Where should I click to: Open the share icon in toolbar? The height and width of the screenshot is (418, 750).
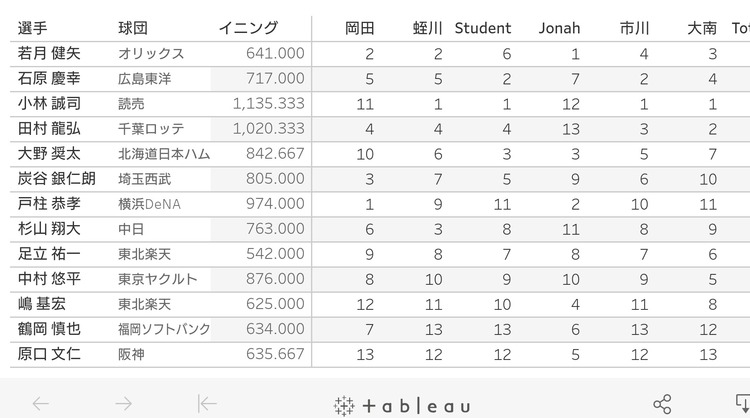662,404
